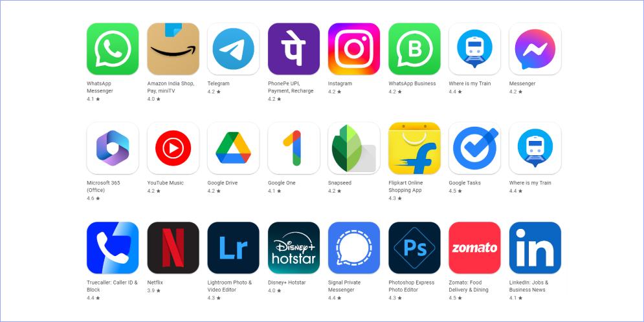The width and height of the screenshot is (644, 322).
Task: Open the Lightroom Lr icon
Action: 233,248
